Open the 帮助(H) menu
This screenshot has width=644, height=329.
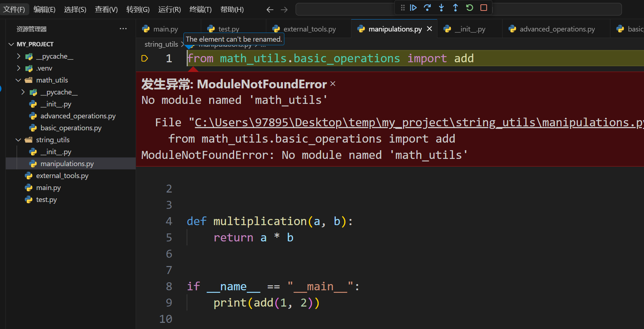pos(232,9)
